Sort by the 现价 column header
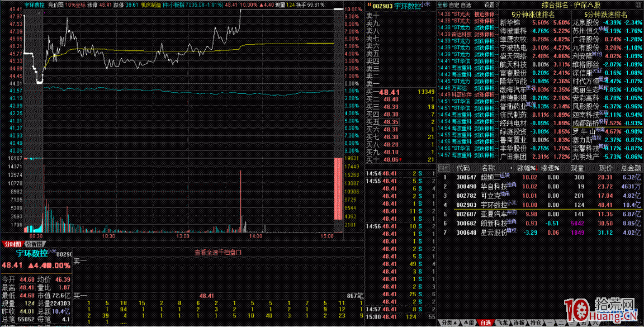Image resolution: width=644 pixels, height=327 pixels. click(x=605, y=168)
